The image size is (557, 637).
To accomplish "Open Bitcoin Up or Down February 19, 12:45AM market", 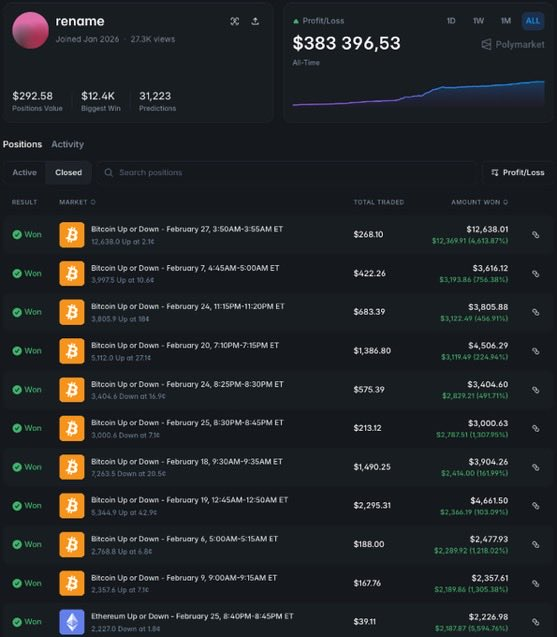I will click(189, 500).
